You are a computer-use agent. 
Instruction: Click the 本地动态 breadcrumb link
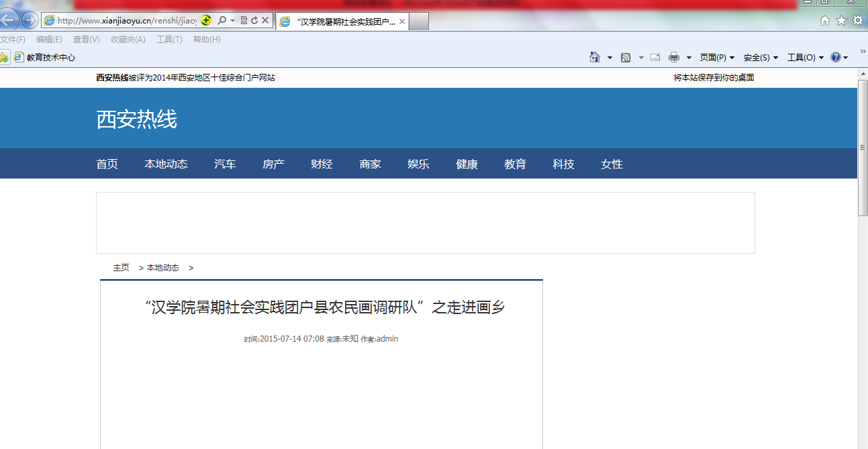pyautogui.click(x=163, y=268)
